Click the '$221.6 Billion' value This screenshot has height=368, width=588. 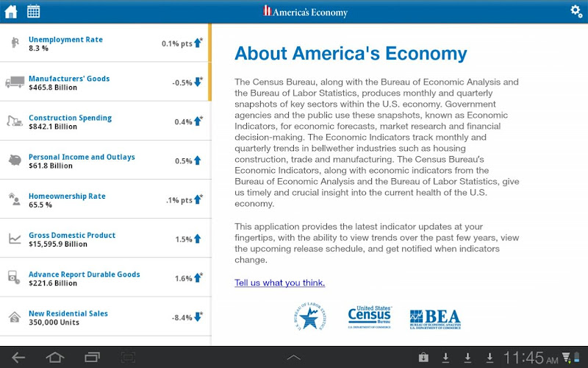(53, 283)
